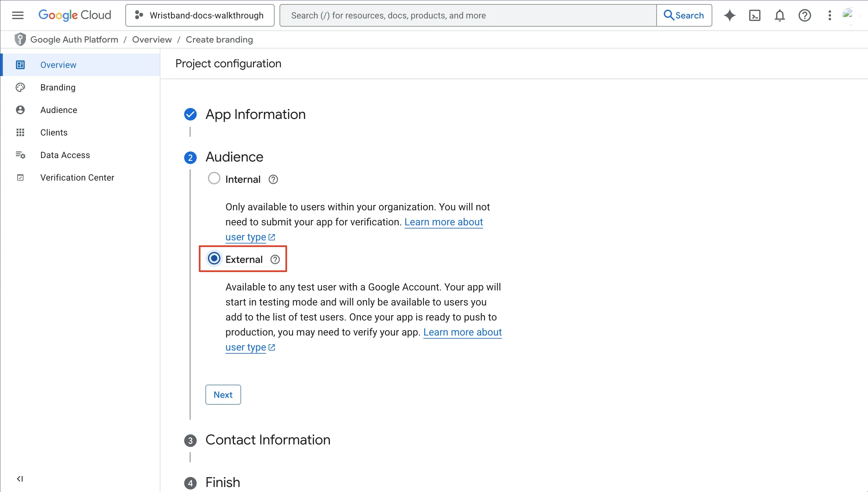Show help for External user type
The image size is (868, 492).
click(275, 259)
